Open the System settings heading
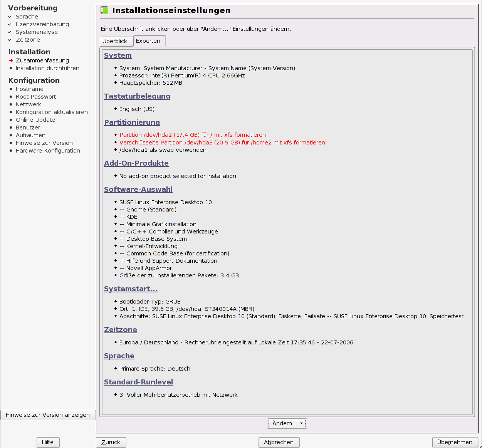482x448 pixels. (118, 55)
